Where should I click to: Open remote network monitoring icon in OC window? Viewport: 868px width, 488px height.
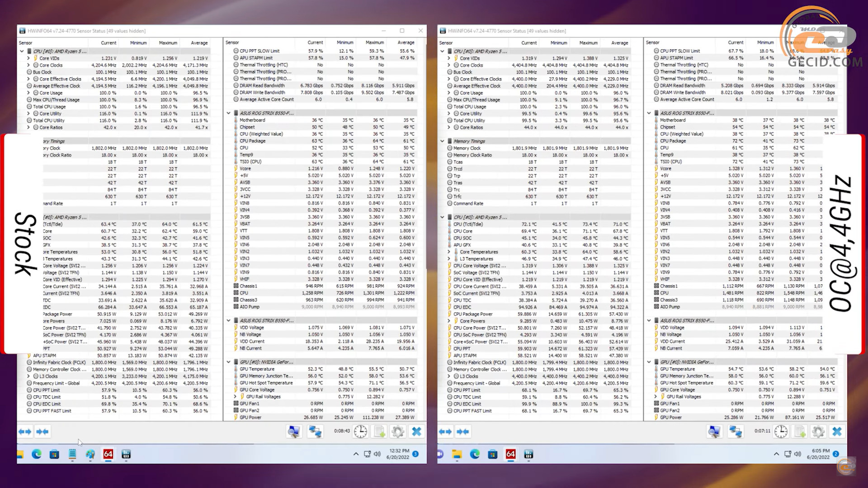tap(735, 432)
